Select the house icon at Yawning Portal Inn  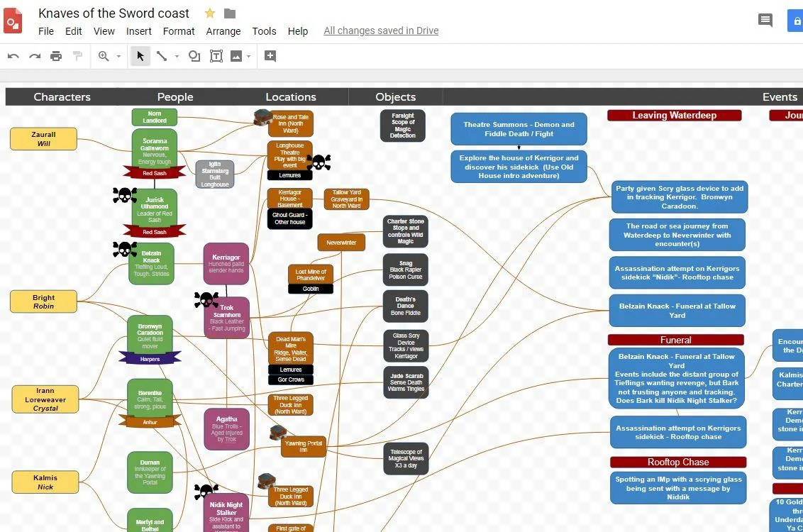278,432
